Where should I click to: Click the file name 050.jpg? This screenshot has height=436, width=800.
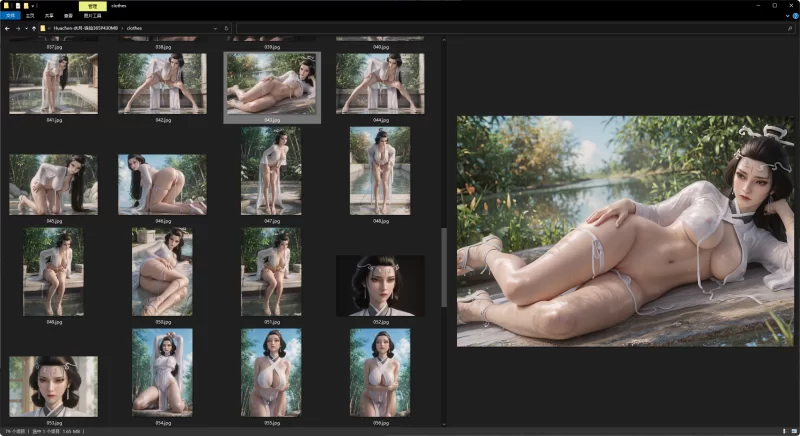[x=163, y=322]
